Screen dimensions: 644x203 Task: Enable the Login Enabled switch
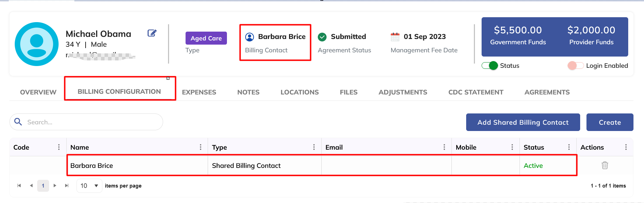(575, 66)
